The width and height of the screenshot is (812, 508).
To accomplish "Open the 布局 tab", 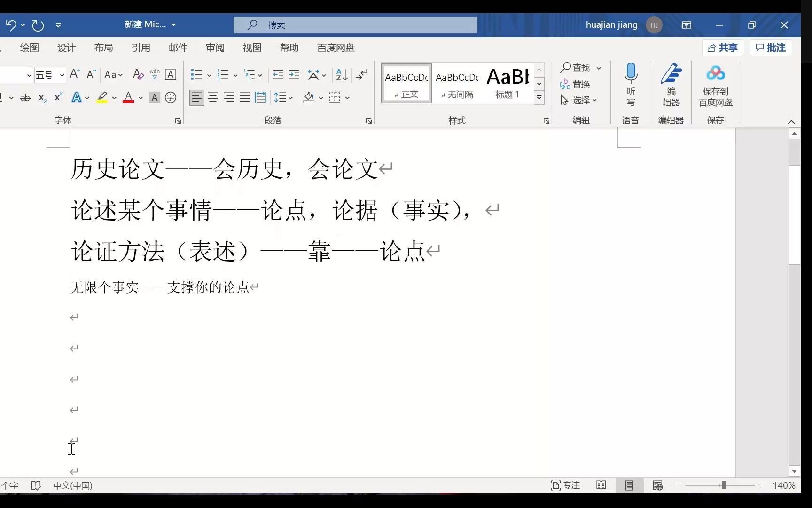I will (x=103, y=48).
